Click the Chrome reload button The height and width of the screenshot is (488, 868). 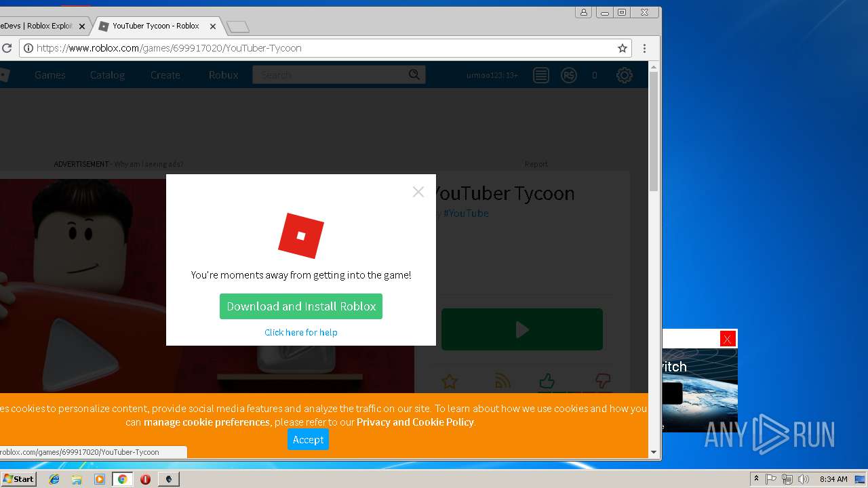click(x=7, y=48)
